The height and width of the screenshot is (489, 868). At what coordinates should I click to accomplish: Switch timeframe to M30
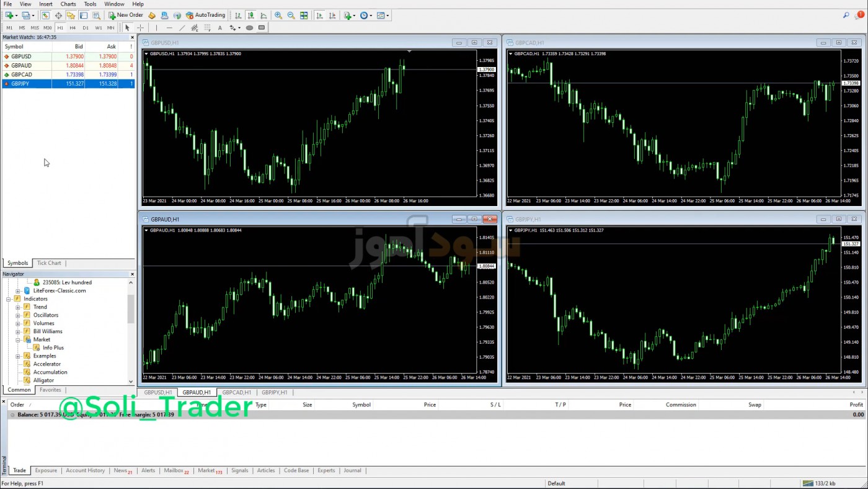pyautogui.click(x=48, y=28)
